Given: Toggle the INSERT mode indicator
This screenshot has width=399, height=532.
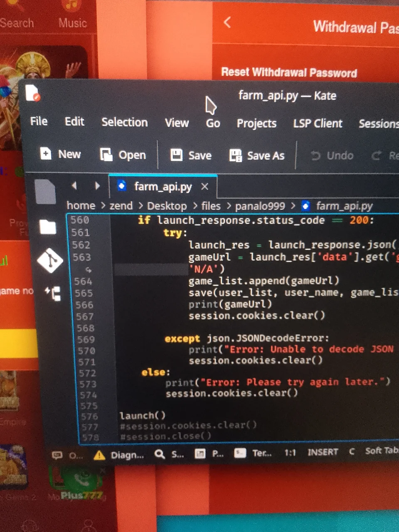Looking at the screenshot, I should click(323, 452).
